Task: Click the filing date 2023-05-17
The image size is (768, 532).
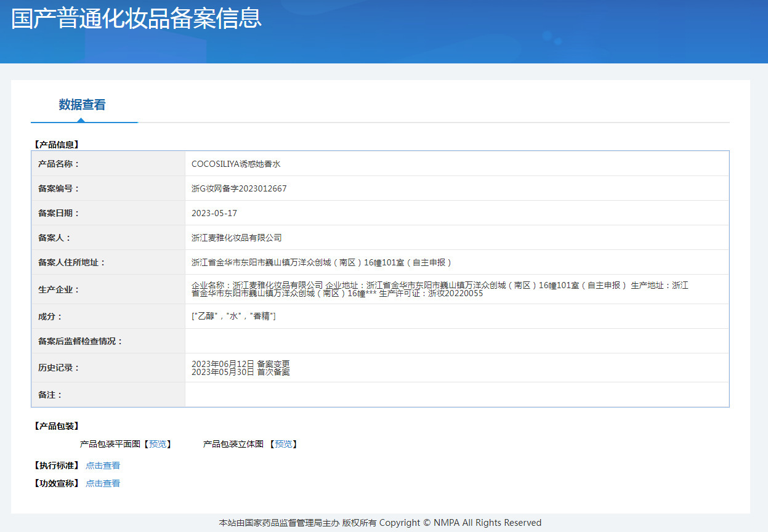Action: [214, 213]
